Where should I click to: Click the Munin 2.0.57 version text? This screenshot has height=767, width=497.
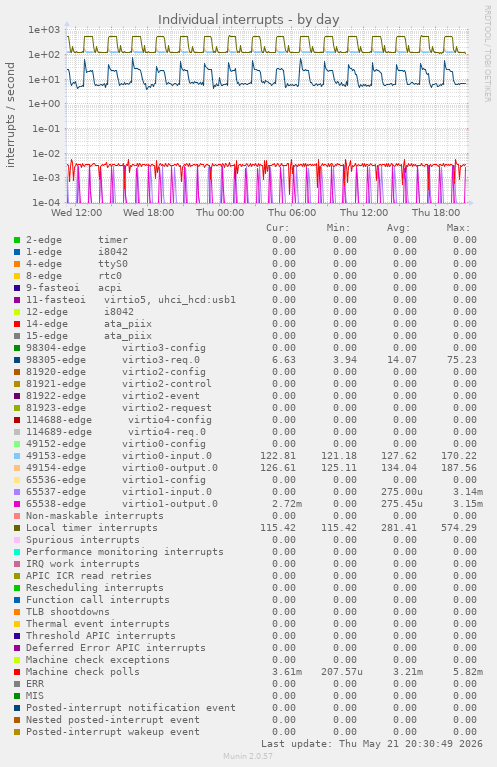(x=248, y=756)
